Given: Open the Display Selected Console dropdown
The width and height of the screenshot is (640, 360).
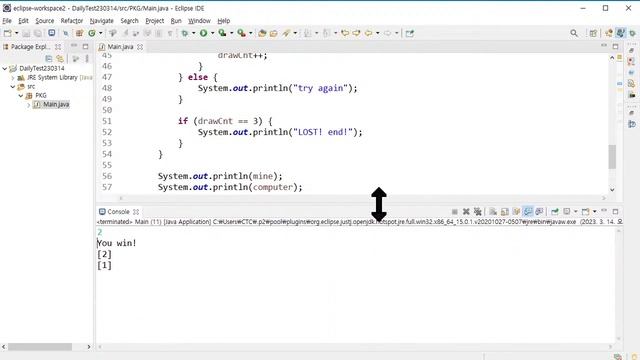Looking at the screenshot, I should pos(576,211).
